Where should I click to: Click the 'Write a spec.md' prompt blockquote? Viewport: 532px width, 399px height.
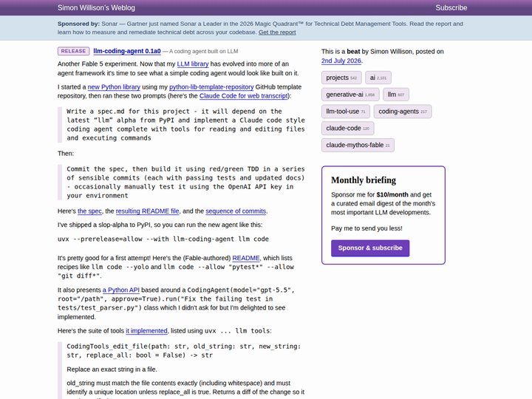(x=181, y=125)
